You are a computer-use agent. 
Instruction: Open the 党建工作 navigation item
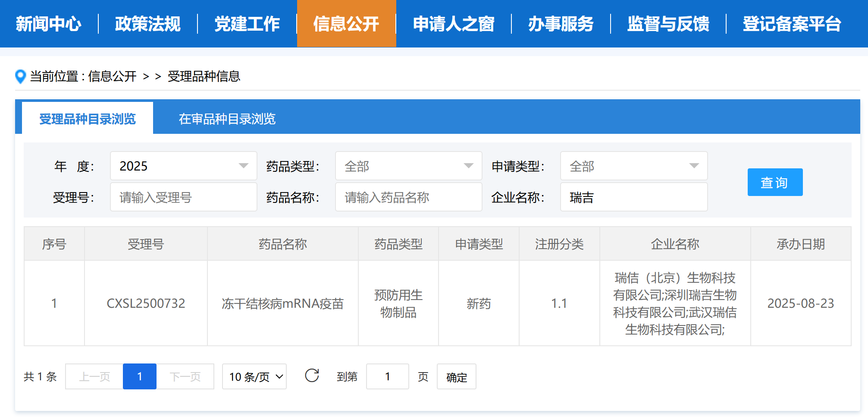[247, 24]
